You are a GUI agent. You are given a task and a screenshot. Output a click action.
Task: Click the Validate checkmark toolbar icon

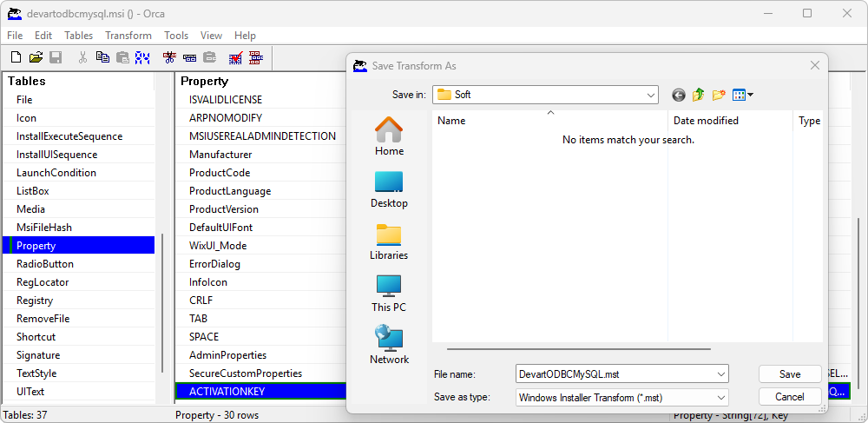pos(236,57)
